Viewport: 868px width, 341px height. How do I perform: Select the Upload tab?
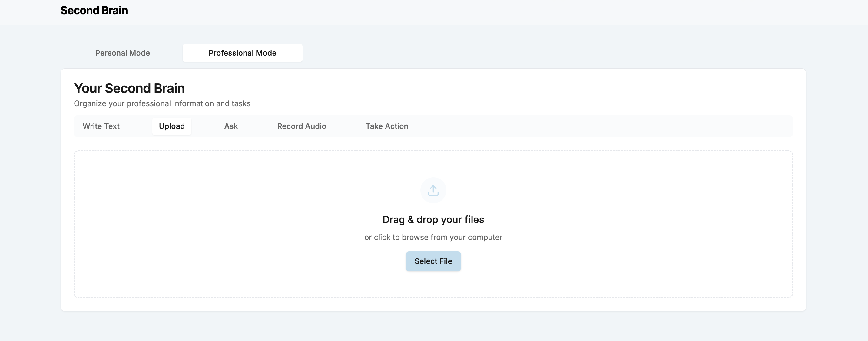click(172, 126)
